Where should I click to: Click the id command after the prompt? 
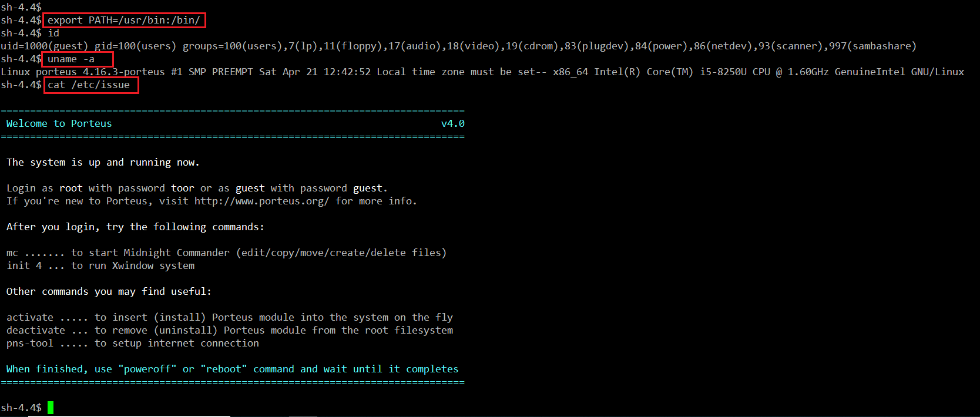(x=53, y=33)
